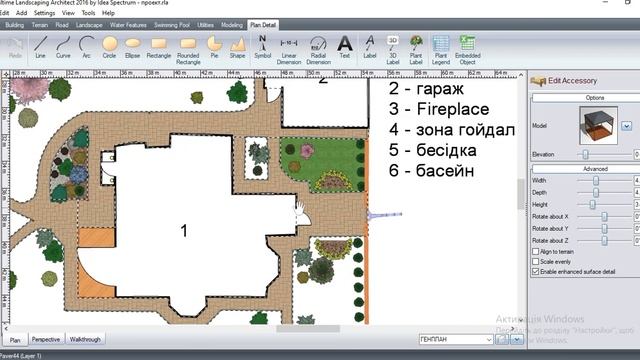Screen dimensions: 640x360
Task: Add a Radial Dimension
Action: click(x=318, y=51)
